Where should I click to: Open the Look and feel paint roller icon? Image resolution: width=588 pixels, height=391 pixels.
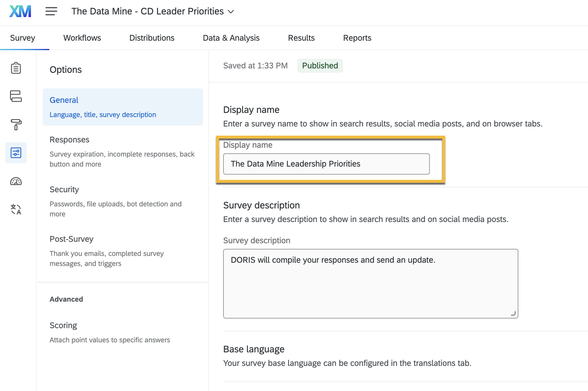point(16,124)
